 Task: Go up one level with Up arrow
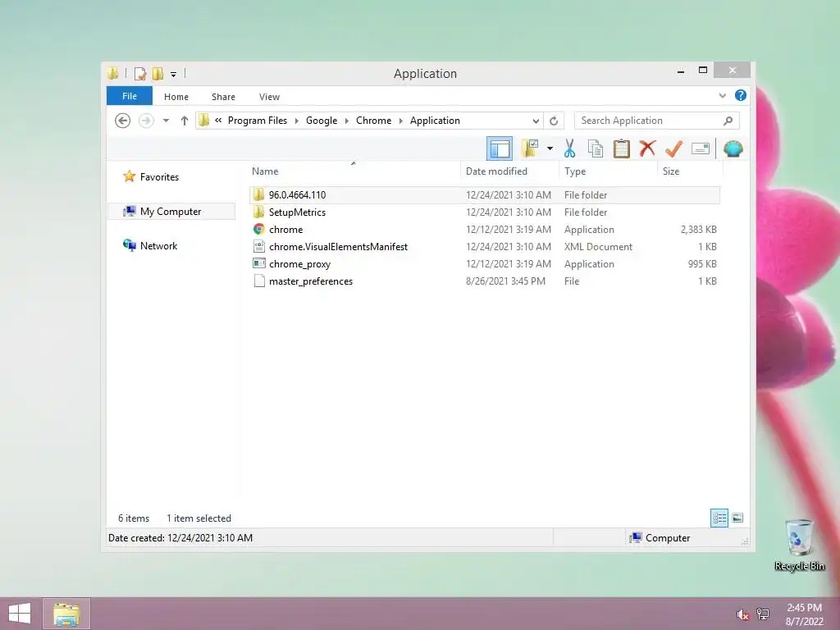tap(185, 121)
